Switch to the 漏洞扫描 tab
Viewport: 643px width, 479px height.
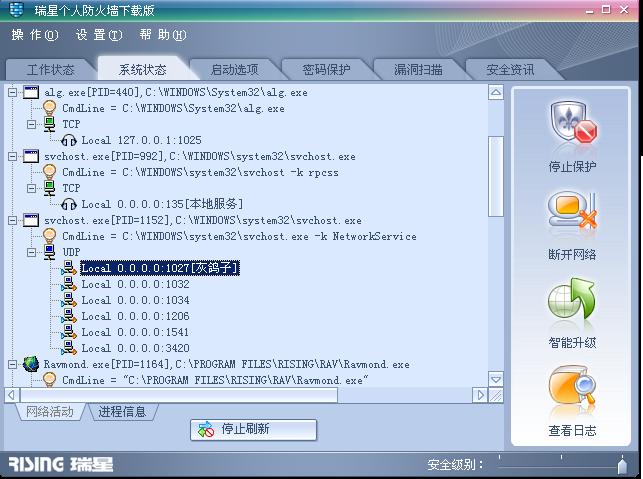coord(418,70)
